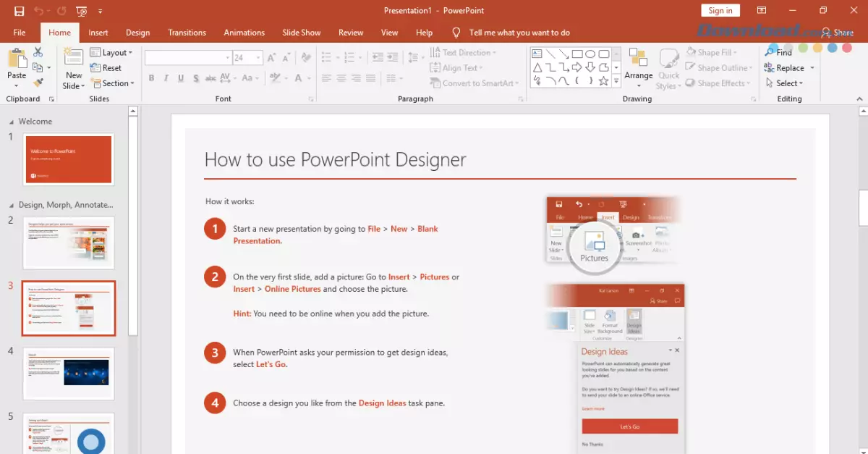Screen dimensions: 868x454
Task: Click Tell me what you want to do
Action: click(x=519, y=33)
